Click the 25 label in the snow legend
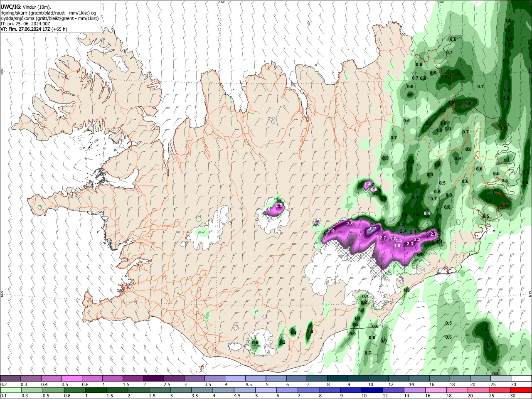The image size is (532, 399). tap(493, 384)
